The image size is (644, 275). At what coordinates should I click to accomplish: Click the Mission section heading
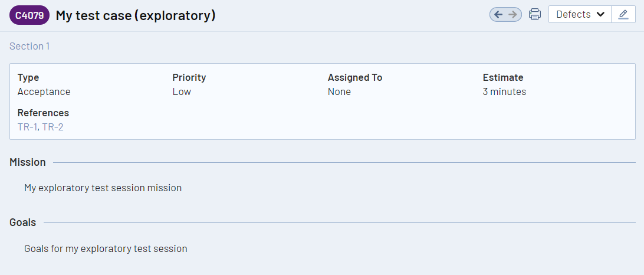click(x=28, y=162)
